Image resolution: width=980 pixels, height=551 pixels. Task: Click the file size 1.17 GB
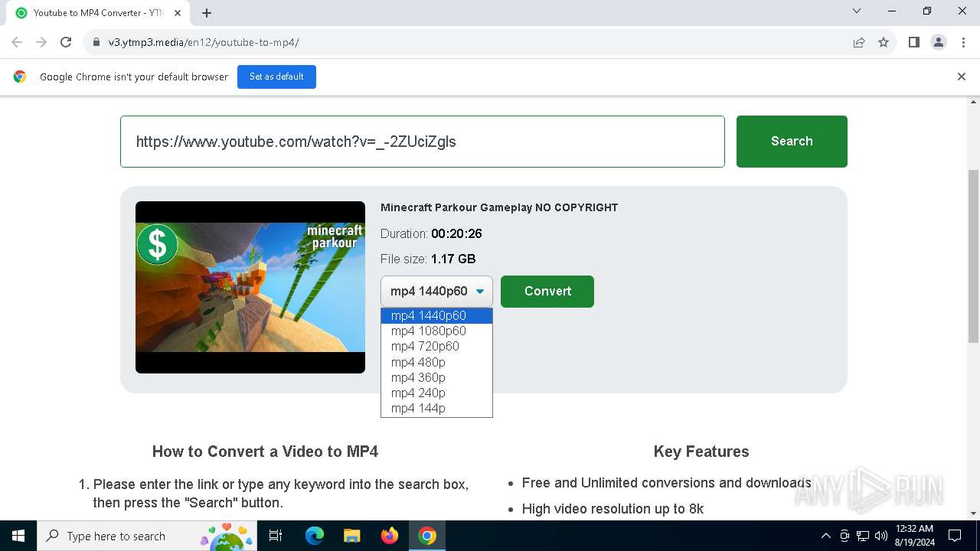click(x=453, y=259)
